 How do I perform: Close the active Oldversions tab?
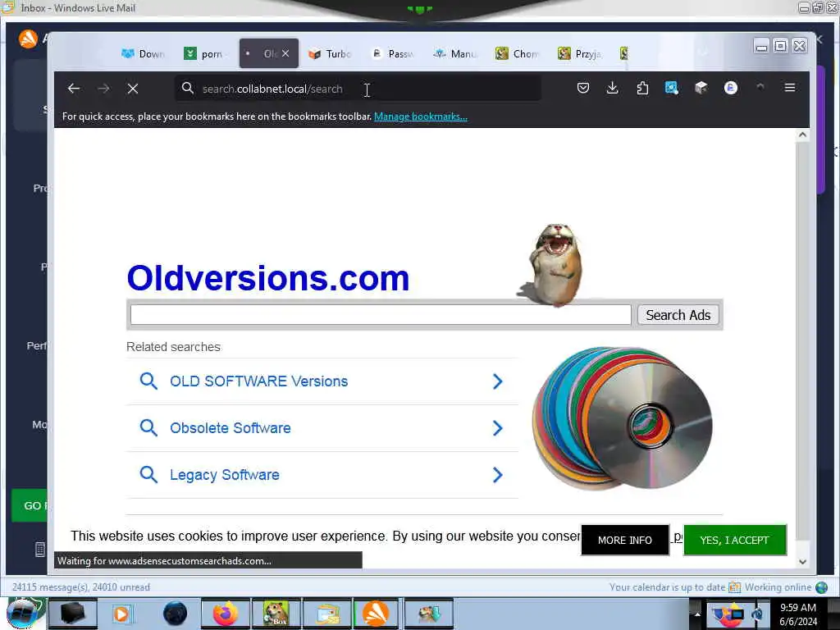pos(285,53)
